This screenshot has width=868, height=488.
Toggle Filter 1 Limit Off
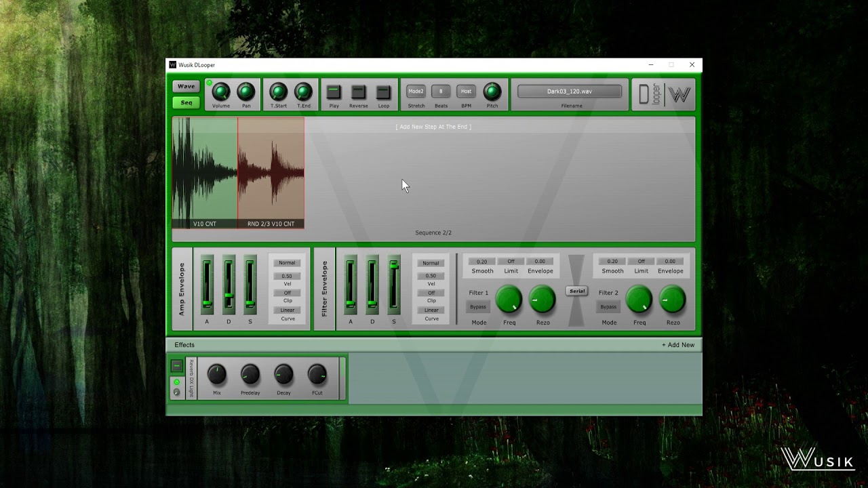pyautogui.click(x=511, y=262)
